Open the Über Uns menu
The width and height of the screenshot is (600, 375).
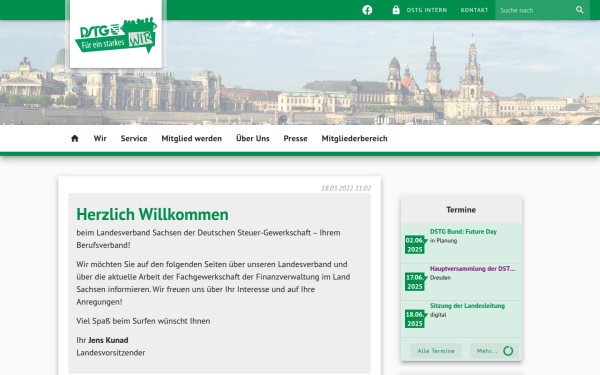click(253, 139)
